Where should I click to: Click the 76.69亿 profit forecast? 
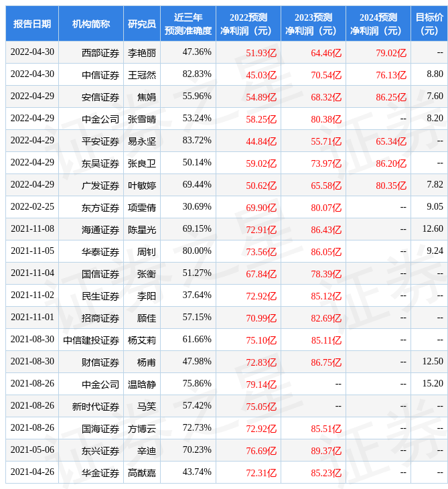tap(261, 451)
